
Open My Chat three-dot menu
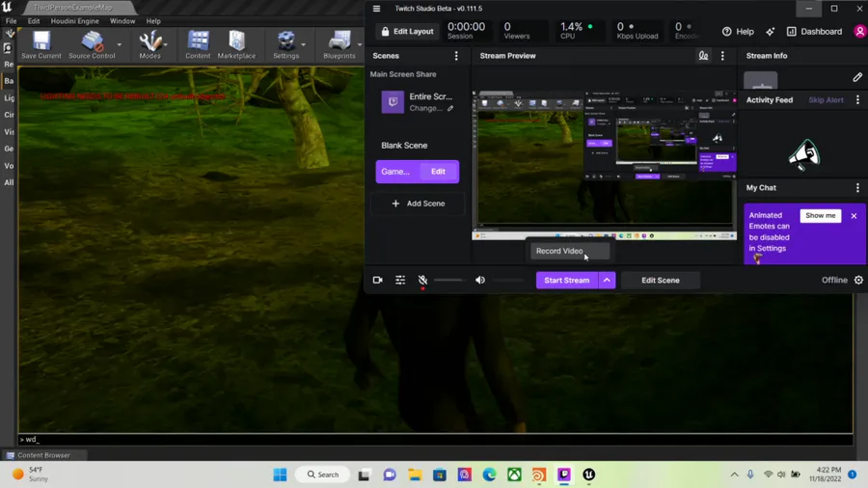point(858,188)
